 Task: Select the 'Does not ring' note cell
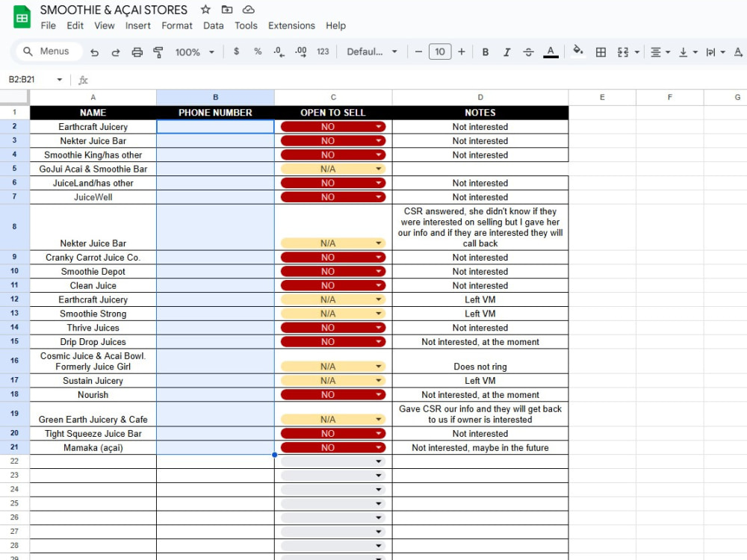coord(480,361)
